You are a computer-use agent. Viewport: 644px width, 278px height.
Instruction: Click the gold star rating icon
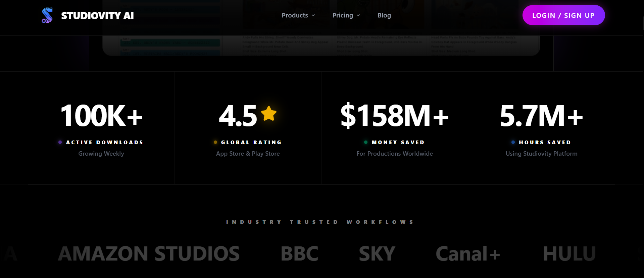269,113
